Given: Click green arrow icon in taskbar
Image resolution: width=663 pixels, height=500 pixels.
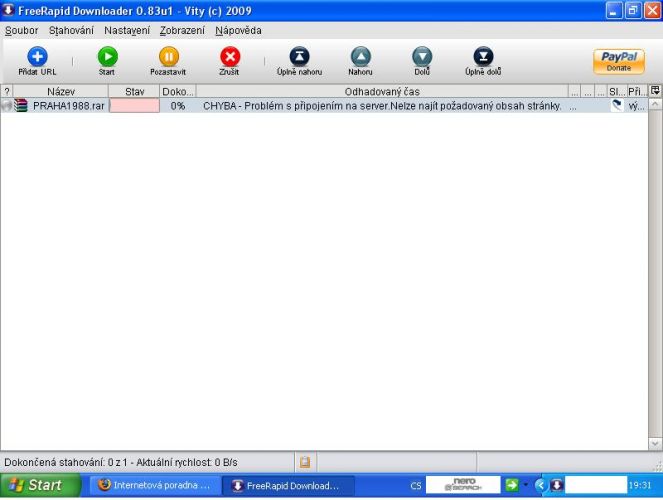Looking at the screenshot, I should tap(512, 485).
